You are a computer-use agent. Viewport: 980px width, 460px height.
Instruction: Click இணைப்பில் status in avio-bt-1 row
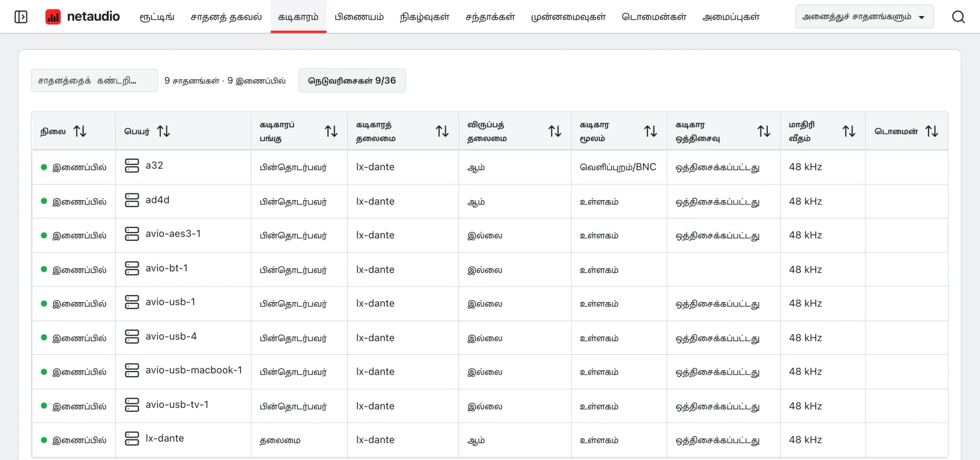79,270
